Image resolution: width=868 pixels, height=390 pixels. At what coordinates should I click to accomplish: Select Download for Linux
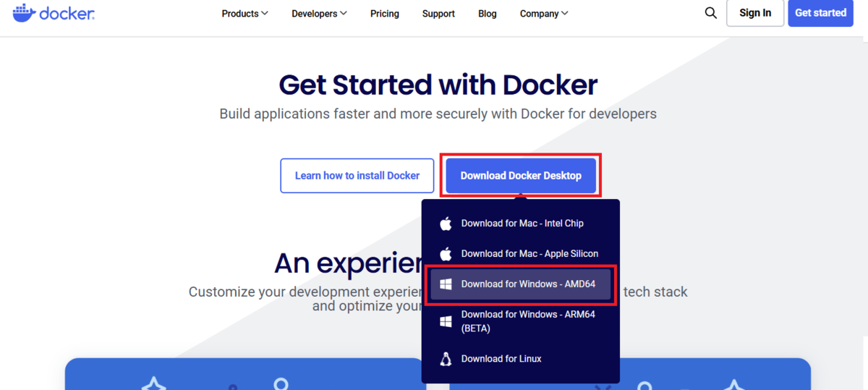(521, 359)
